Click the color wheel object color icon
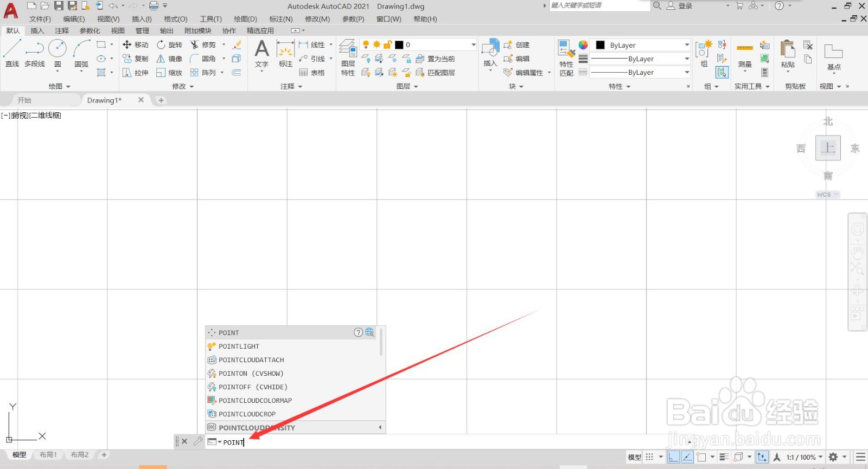 tap(583, 44)
